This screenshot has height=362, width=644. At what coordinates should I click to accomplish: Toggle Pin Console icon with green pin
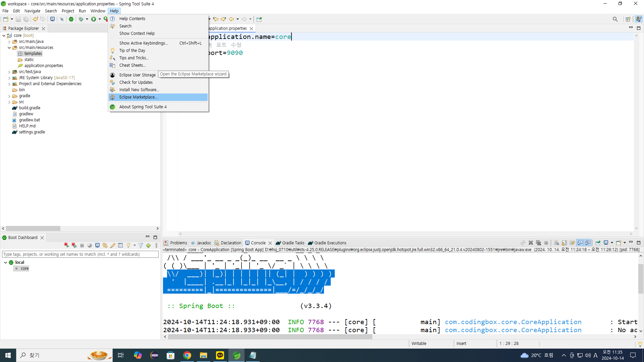click(598, 243)
